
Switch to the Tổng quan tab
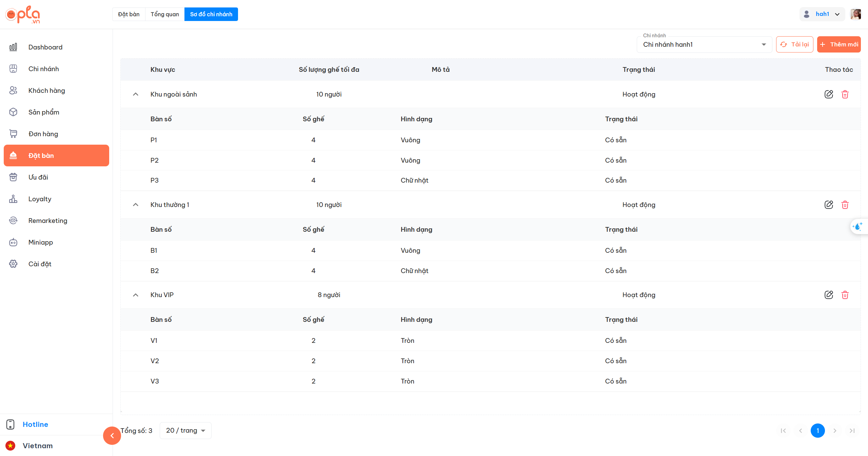pos(165,14)
